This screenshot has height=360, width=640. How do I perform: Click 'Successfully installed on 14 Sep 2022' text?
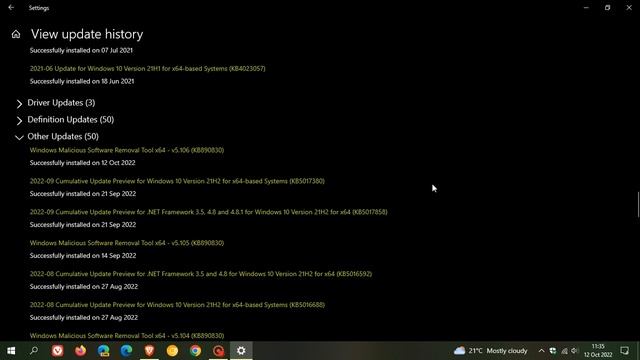pos(83,256)
